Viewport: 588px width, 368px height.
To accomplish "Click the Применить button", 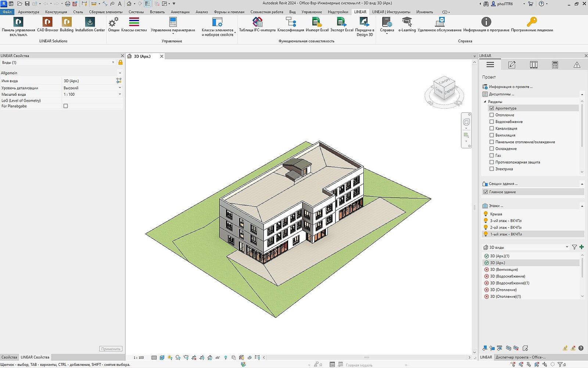I will point(111,349).
